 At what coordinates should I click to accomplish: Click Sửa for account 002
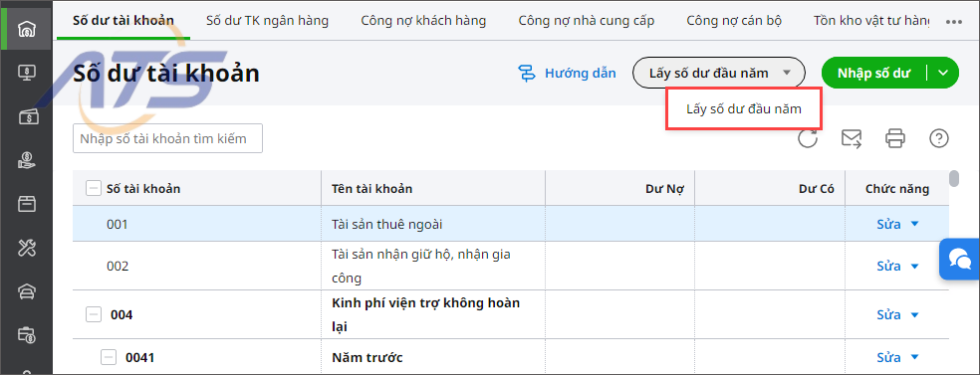[x=888, y=267]
